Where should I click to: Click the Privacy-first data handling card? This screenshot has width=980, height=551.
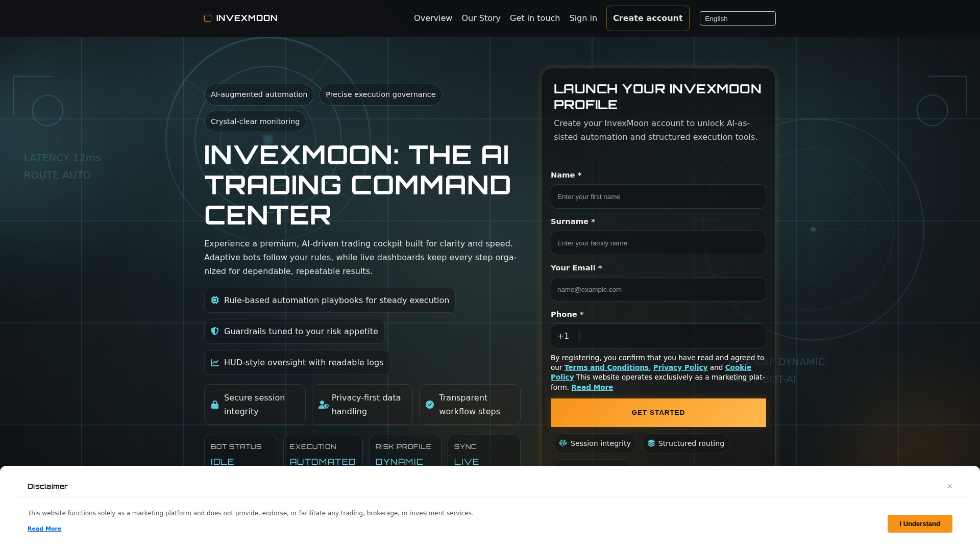[x=362, y=405]
